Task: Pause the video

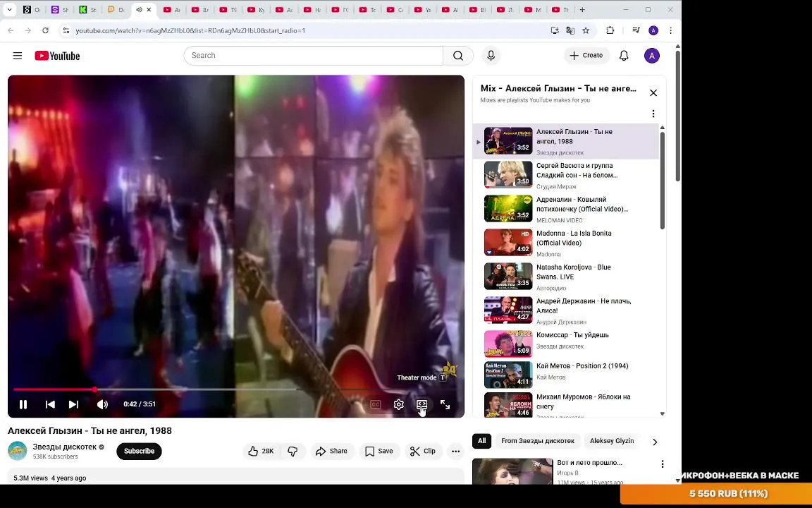Action: 23,404
